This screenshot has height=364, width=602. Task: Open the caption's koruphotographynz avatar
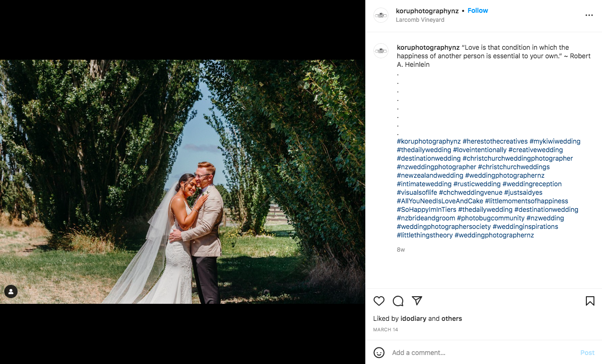pos(381,51)
